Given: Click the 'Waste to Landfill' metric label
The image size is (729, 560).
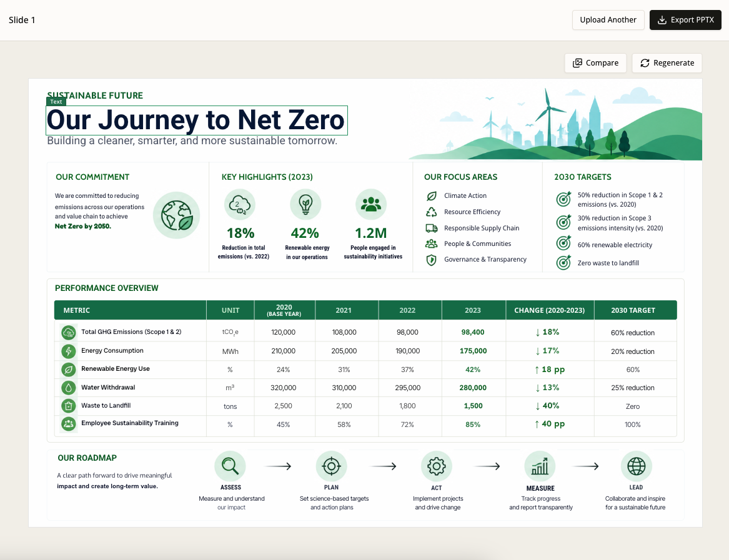Looking at the screenshot, I should [x=106, y=406].
